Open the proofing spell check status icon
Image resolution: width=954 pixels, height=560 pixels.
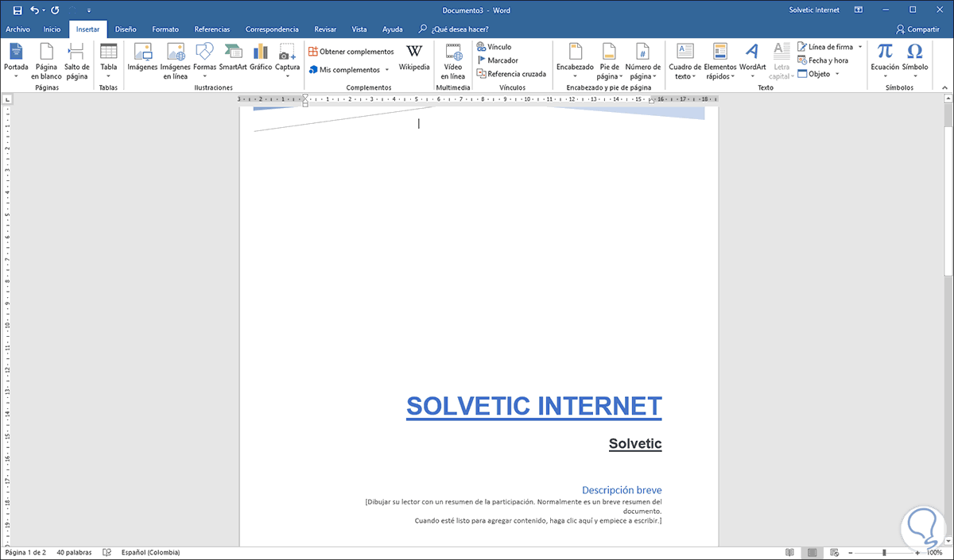[107, 552]
